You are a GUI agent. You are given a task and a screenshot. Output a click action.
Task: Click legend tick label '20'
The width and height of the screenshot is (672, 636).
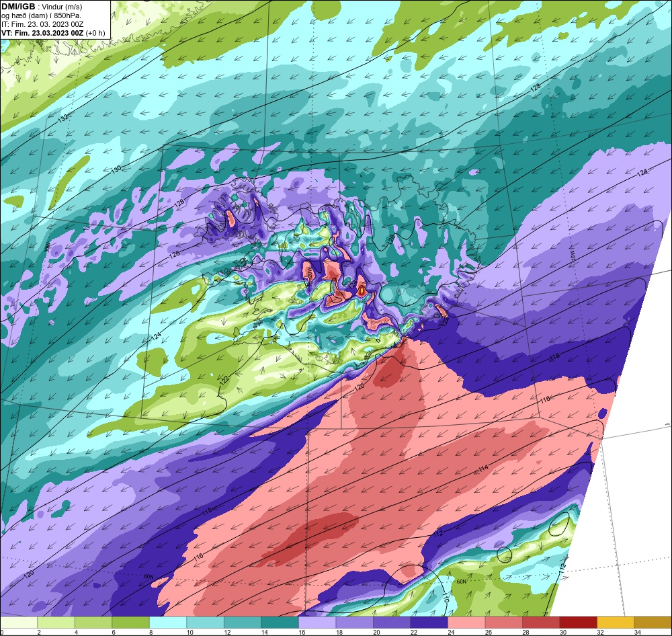(376, 632)
